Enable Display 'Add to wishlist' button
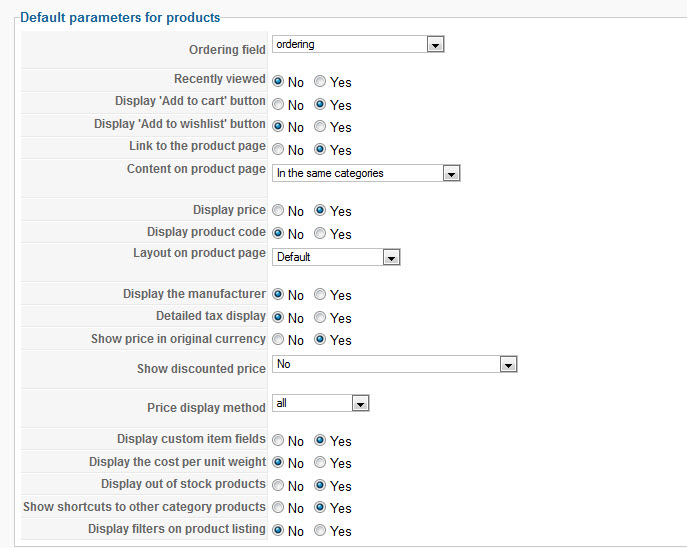Viewport: 687px width, 548px height. [x=320, y=127]
